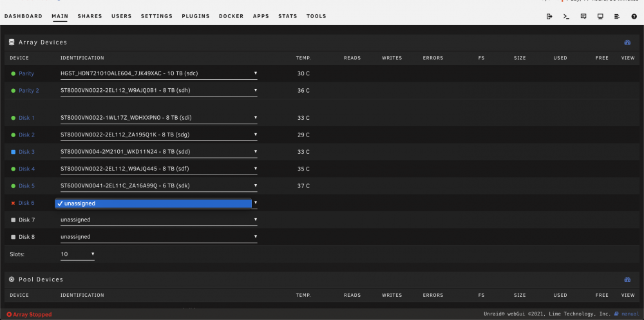Open the Disk 7 unassigned dropdown
644x320 pixels.
point(158,220)
